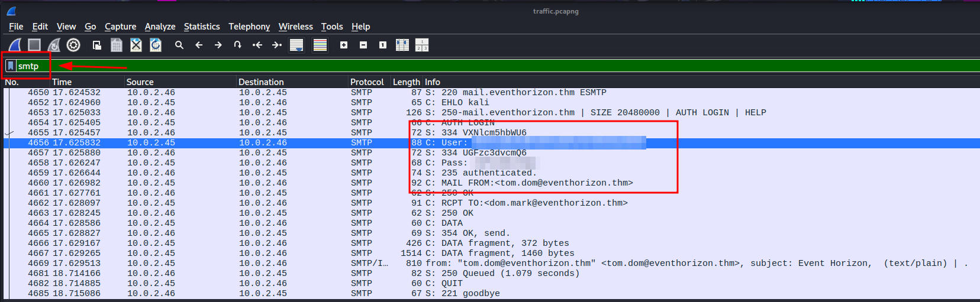980x302 pixels.
Task: Close the current capture file
Action: pos(136,45)
